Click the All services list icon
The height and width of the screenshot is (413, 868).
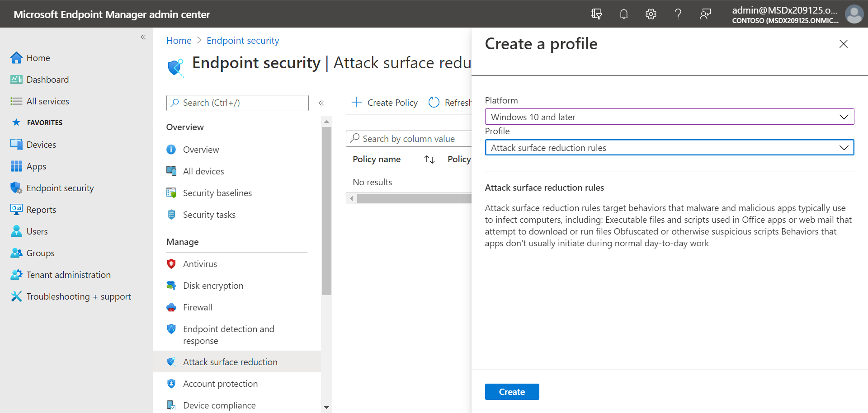coord(16,101)
